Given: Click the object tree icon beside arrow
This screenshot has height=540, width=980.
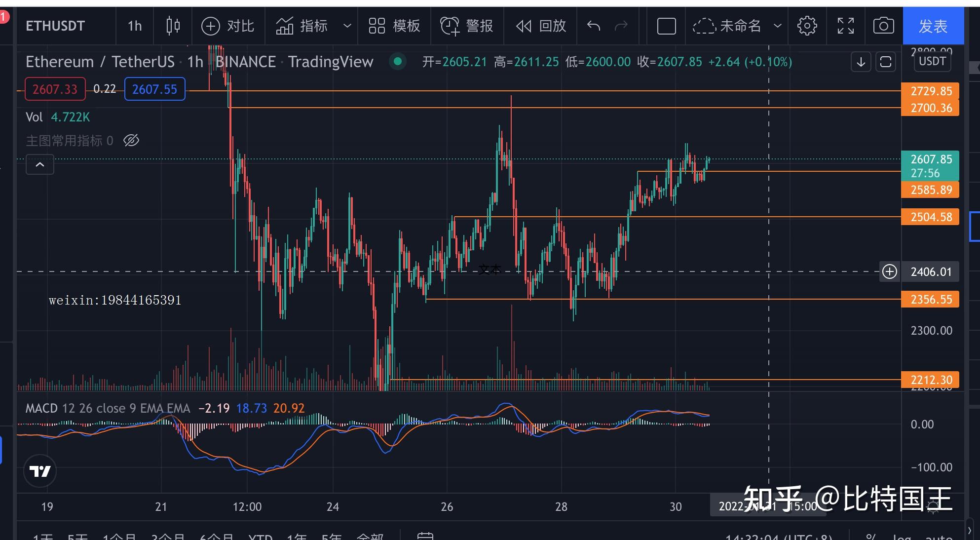Looking at the screenshot, I should click(x=886, y=62).
